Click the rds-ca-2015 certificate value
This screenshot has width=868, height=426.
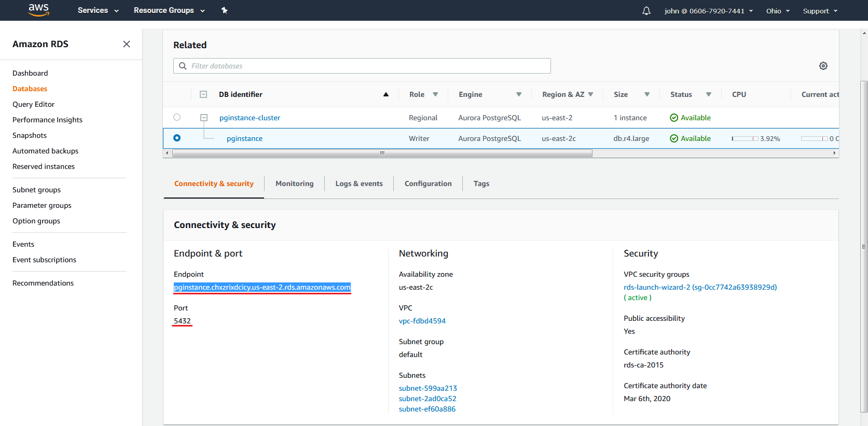coord(643,365)
